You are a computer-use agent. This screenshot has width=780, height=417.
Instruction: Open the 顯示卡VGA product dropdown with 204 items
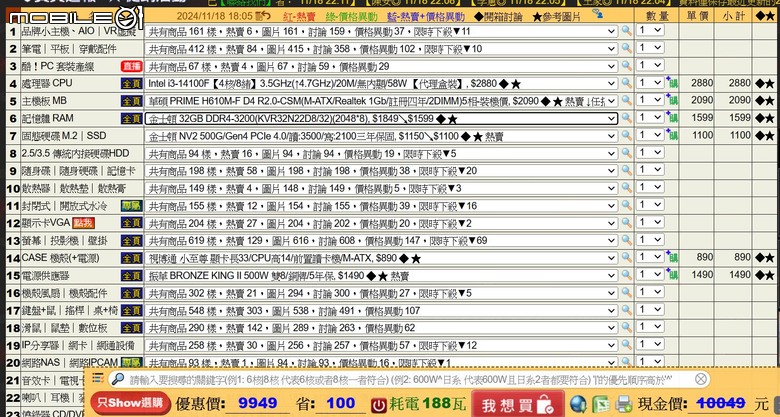coord(381,223)
